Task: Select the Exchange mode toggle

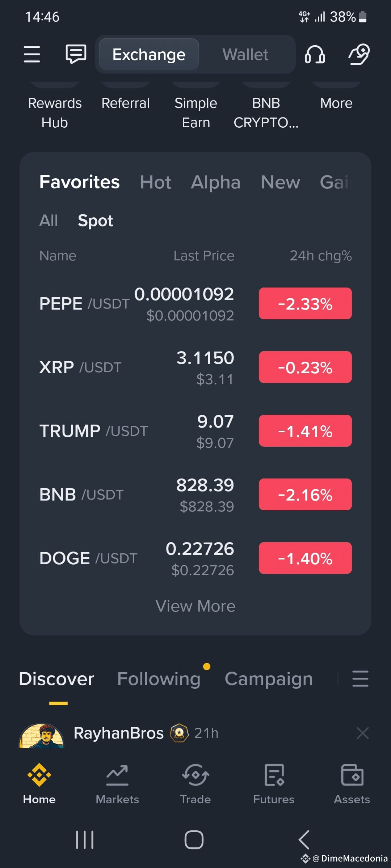Action: click(149, 55)
